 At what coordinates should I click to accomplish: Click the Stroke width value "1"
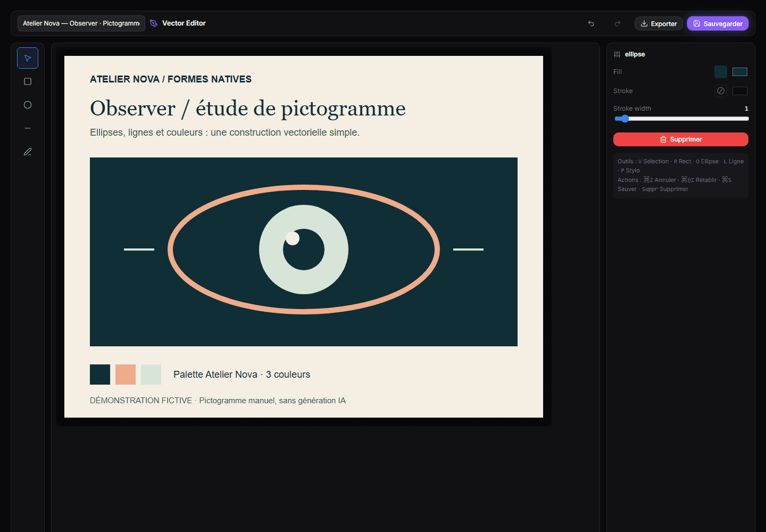746,109
